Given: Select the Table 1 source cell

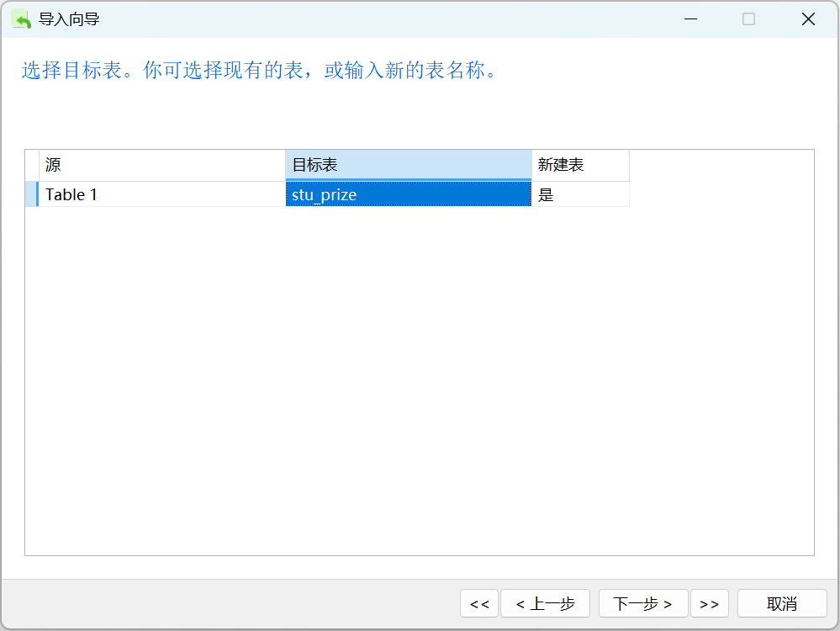Looking at the screenshot, I should 161,194.
